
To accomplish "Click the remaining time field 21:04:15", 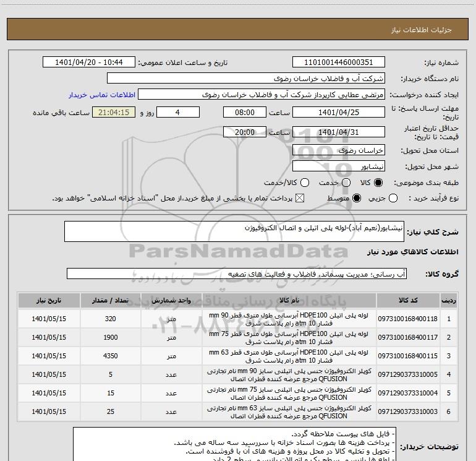I will pyautogui.click(x=114, y=112).
